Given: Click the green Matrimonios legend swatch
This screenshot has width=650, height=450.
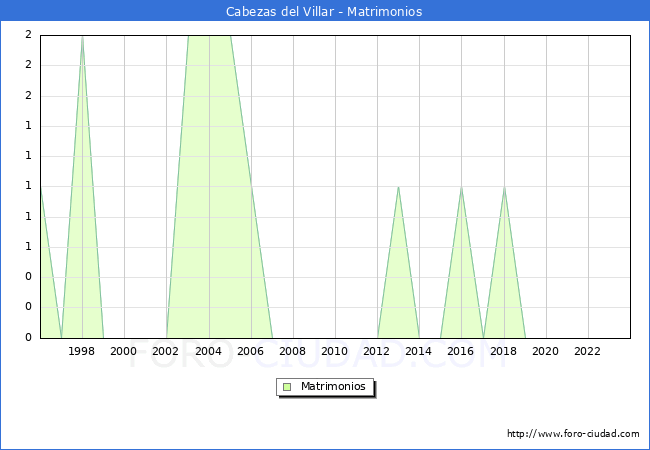Looking at the screenshot, I should pos(287,387).
